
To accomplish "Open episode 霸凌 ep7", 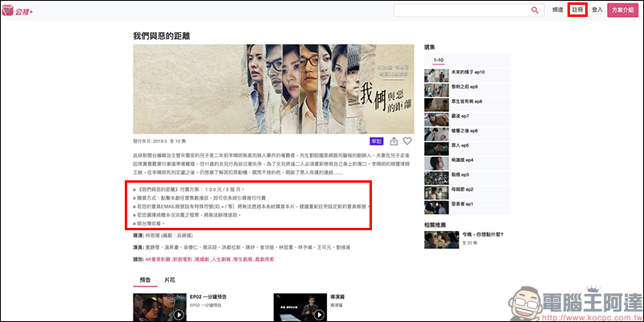I will coord(468,119).
